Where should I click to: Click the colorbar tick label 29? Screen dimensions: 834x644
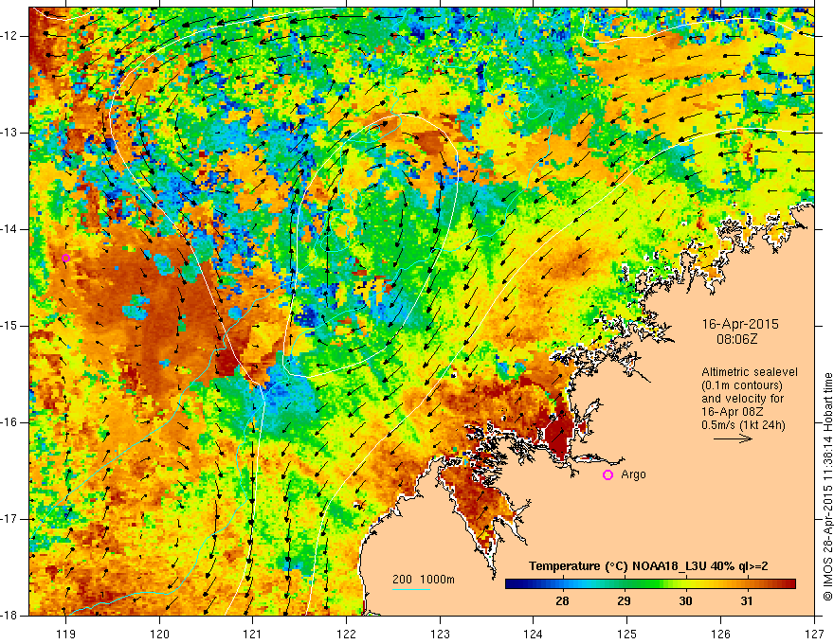pos(624,601)
